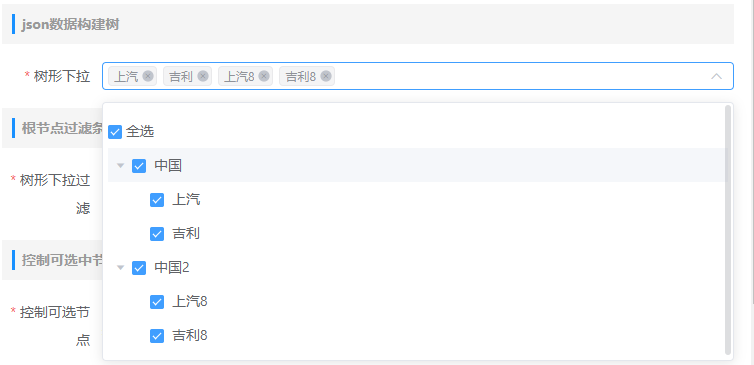
Task: Focus the 树形下拉 tag input field
Action: click(x=418, y=76)
